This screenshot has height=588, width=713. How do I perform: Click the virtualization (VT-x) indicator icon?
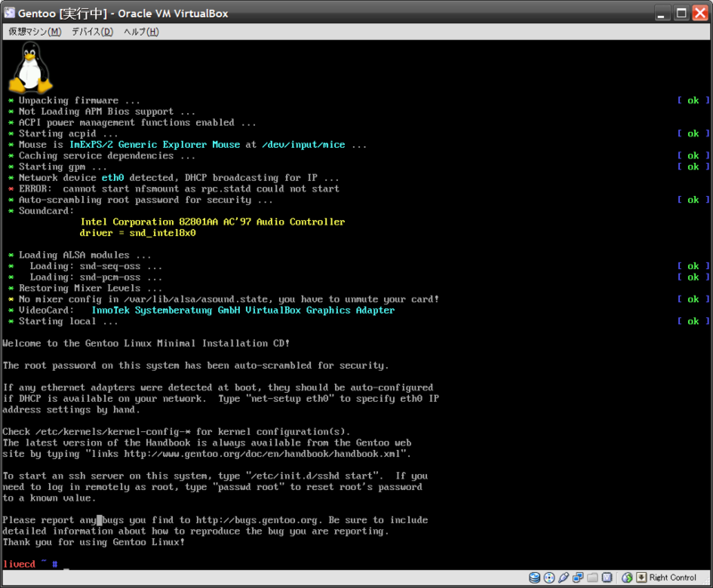(607, 577)
